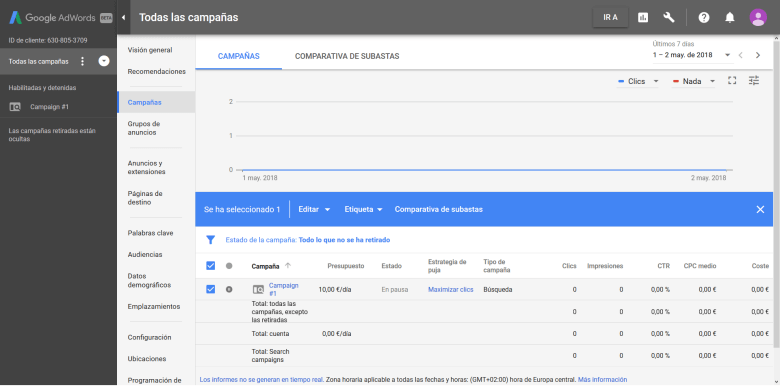Open Campaign #1 link in table

(x=284, y=289)
